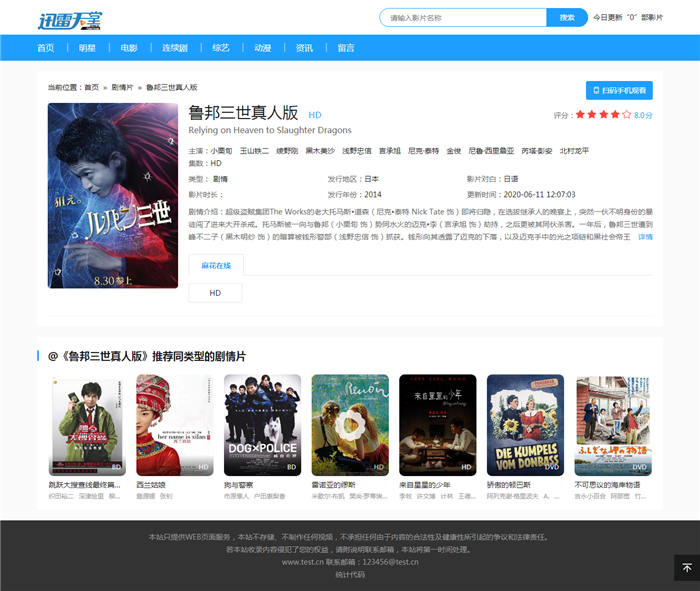Screen dimensions: 700x591
Task: Click the first rating star
Action: click(578, 115)
